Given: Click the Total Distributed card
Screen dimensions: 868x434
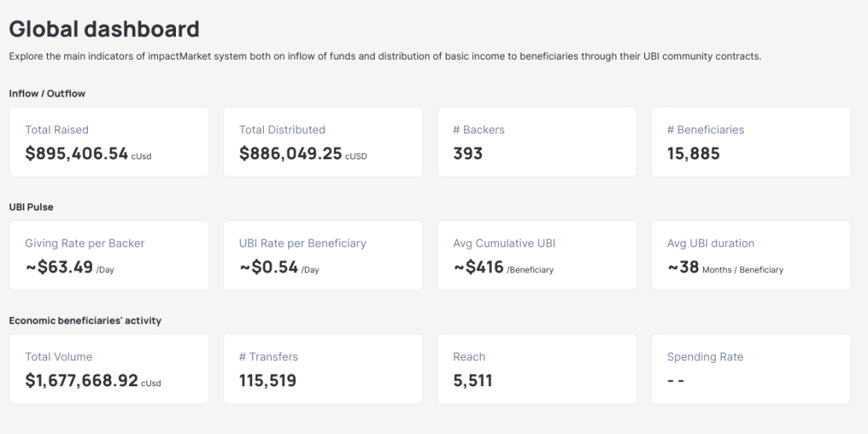Looking at the screenshot, I should pos(323,142).
